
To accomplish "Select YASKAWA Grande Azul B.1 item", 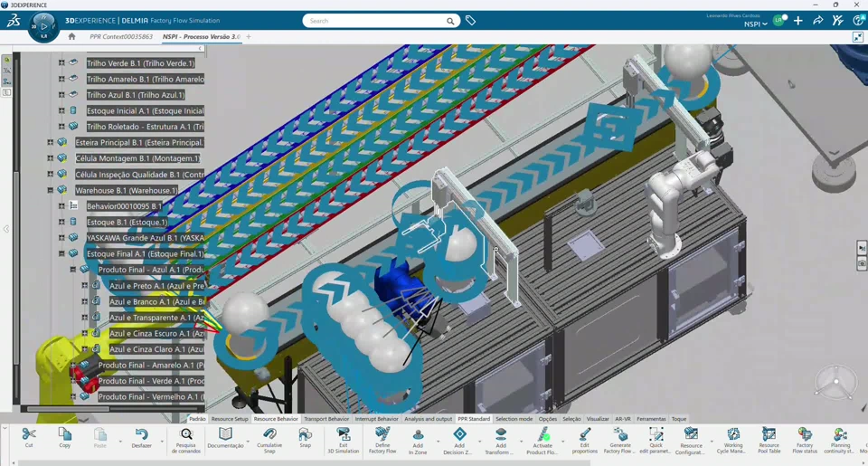I will point(145,238).
